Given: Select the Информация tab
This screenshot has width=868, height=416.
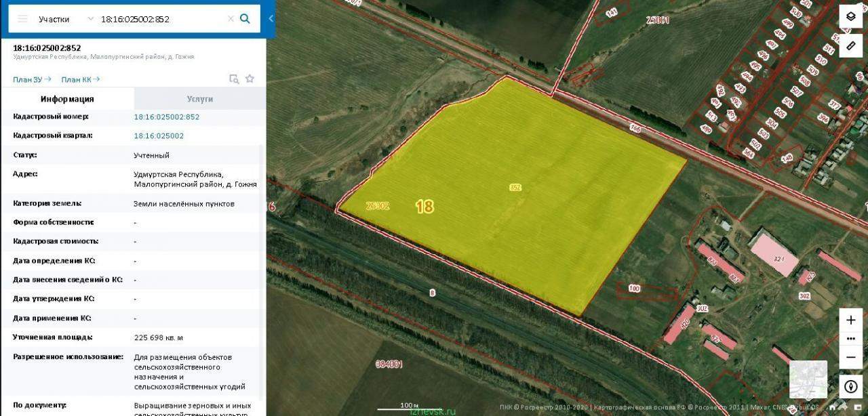Looking at the screenshot, I should pyautogui.click(x=67, y=99).
